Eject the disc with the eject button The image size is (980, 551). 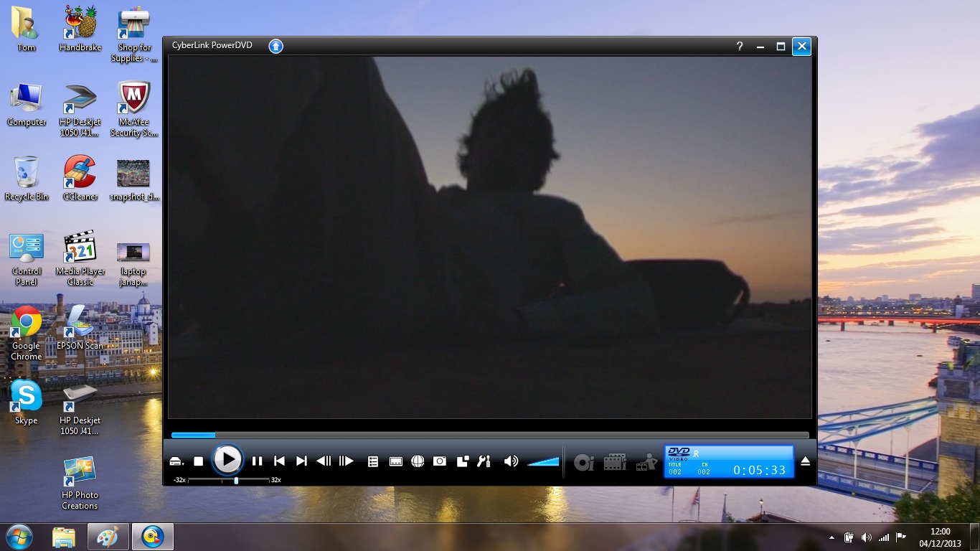coord(805,461)
